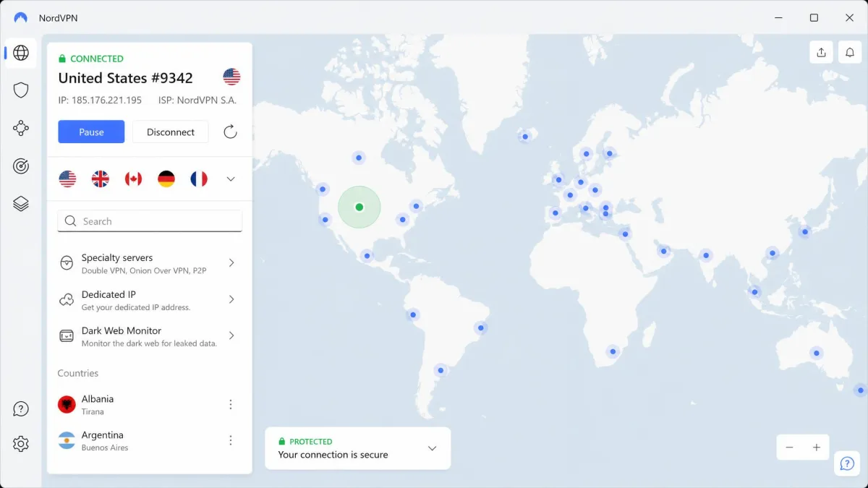Expand the Protected connection status chevron
This screenshot has width=868, height=488.
(x=432, y=448)
